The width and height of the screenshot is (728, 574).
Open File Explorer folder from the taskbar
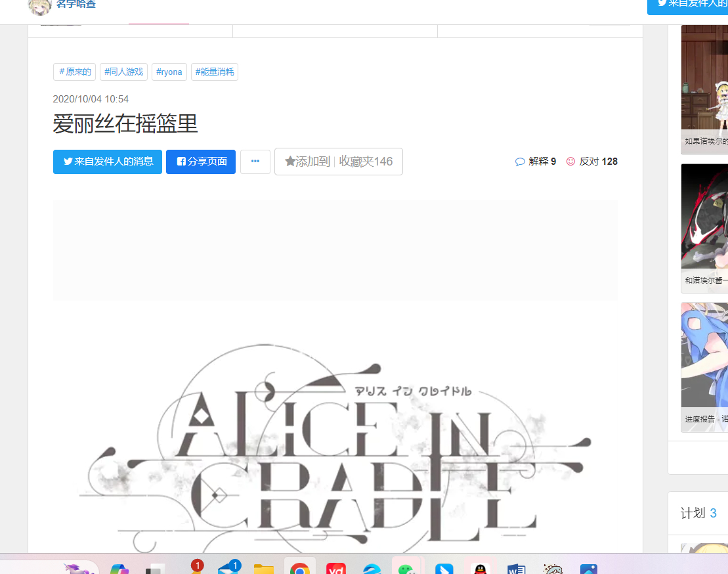pos(264,569)
